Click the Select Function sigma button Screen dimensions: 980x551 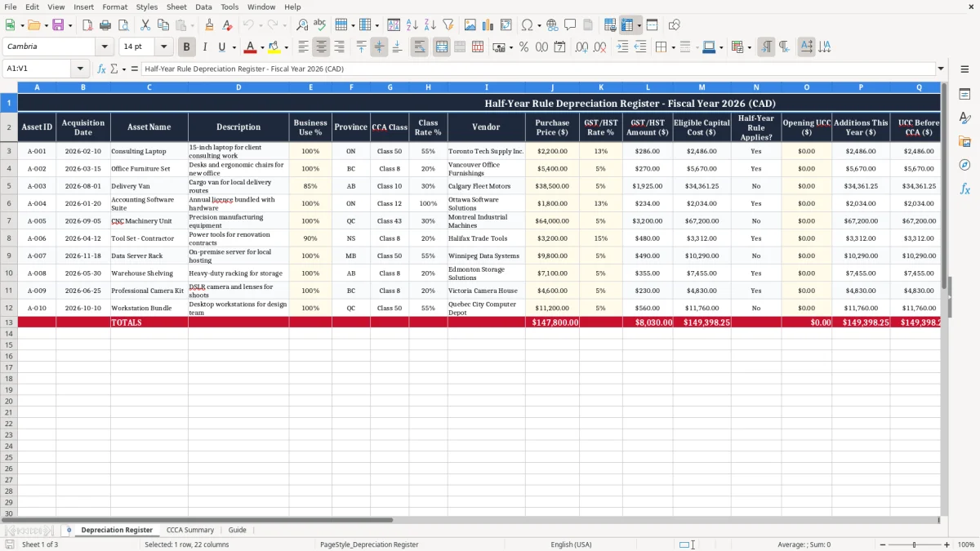[114, 69]
